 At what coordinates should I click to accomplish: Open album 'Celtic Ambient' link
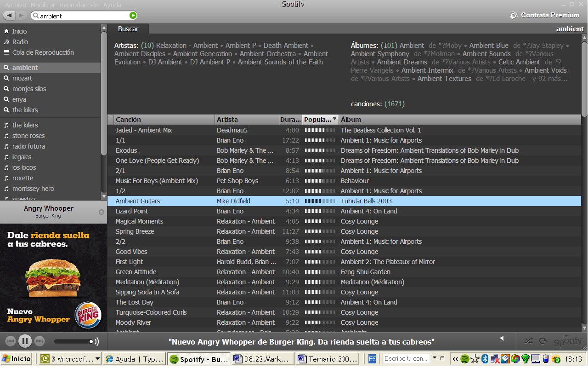(519, 62)
